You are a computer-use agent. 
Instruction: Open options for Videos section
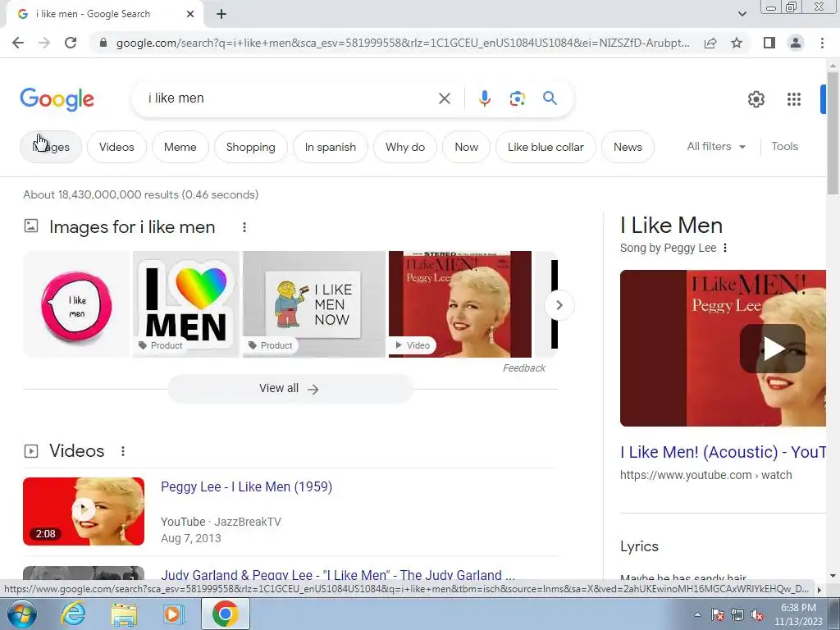(x=123, y=451)
